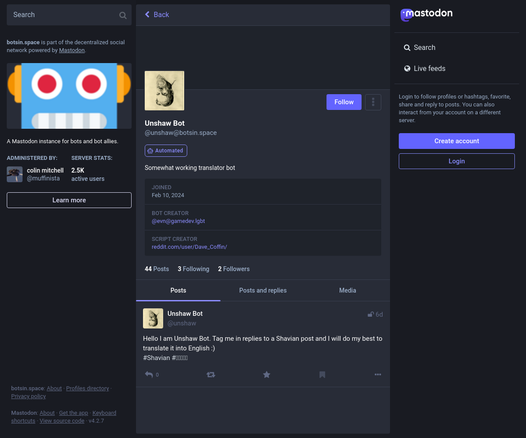Viewport: 526px width, 438px height.
Task: View the 44 Posts count
Action: coord(157,269)
